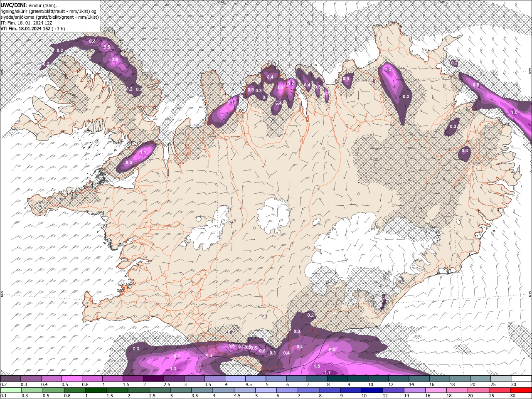
Task: Click the 'slydda/snjókoma (grátt/bleikt/grænt' description line
Action: pyautogui.click(x=49, y=17)
